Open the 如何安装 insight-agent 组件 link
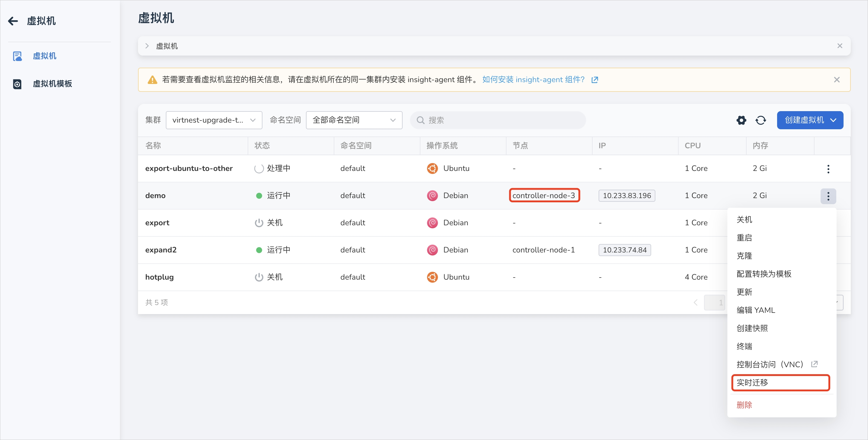Screen dimensions: 868x440 tap(533, 80)
